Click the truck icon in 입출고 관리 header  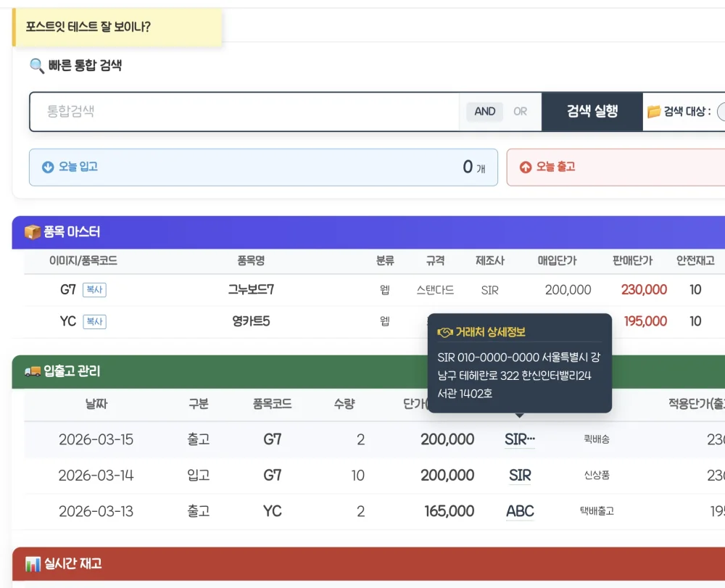point(33,371)
